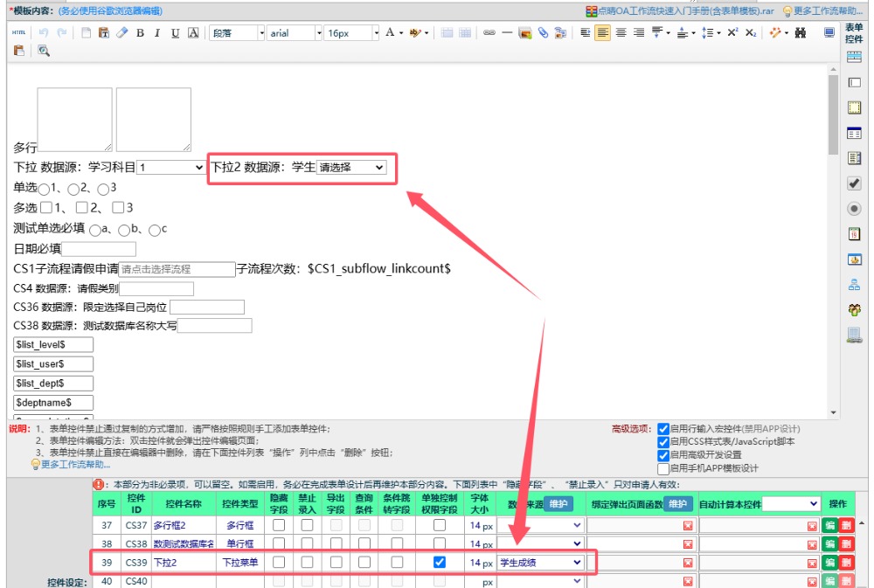Screen dimensions: 874x588
Task: Enable the 启用手机APP模板设计 checkbox
Action: click(x=663, y=468)
